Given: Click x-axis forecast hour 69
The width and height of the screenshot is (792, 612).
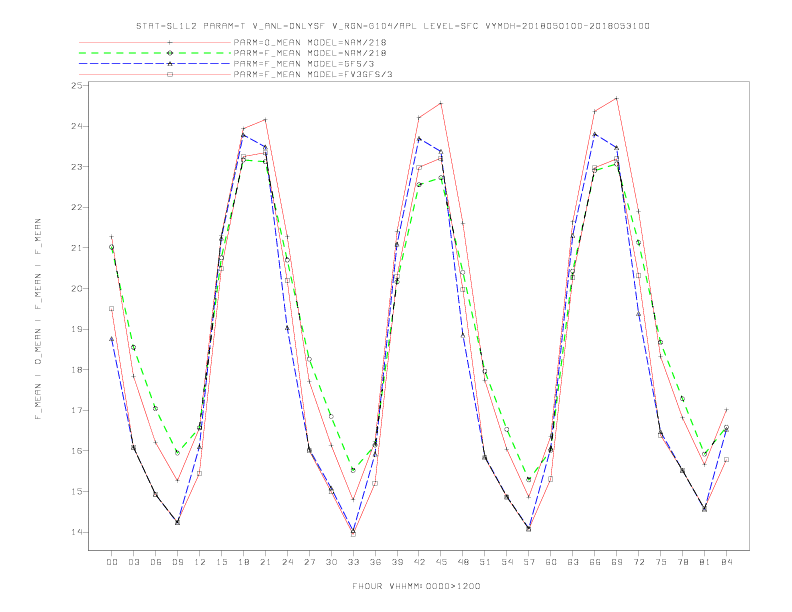Looking at the screenshot, I should (617, 562).
